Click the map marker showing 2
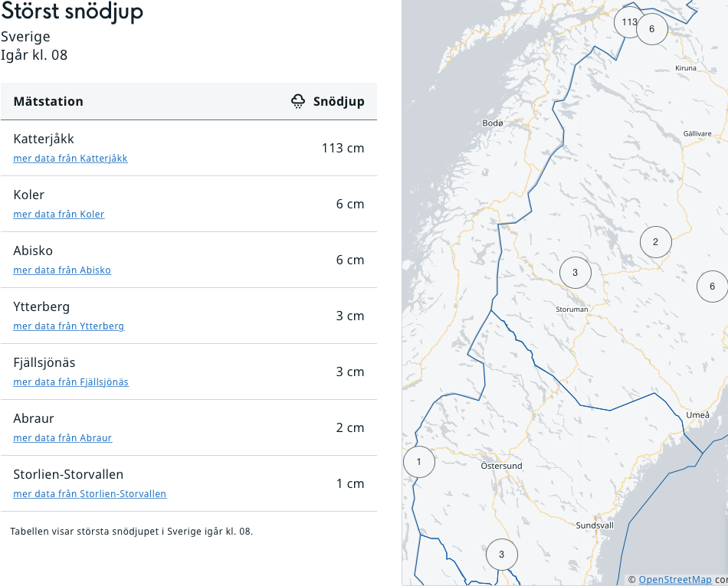Viewport: 728px width, 586px height. pos(655,242)
